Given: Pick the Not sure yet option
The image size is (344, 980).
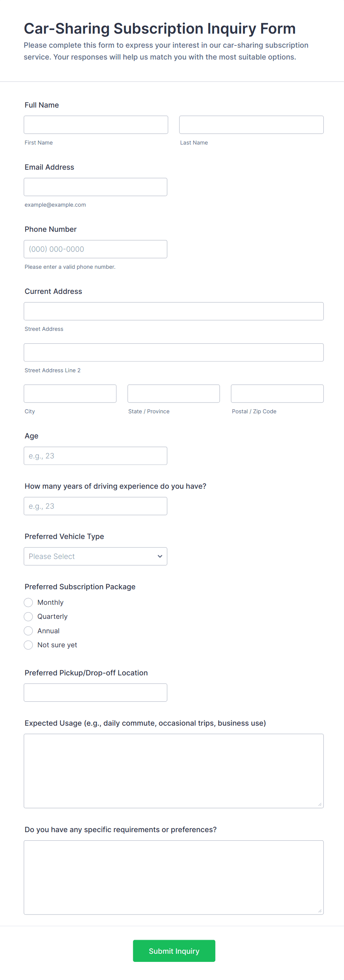Looking at the screenshot, I should (x=28, y=645).
